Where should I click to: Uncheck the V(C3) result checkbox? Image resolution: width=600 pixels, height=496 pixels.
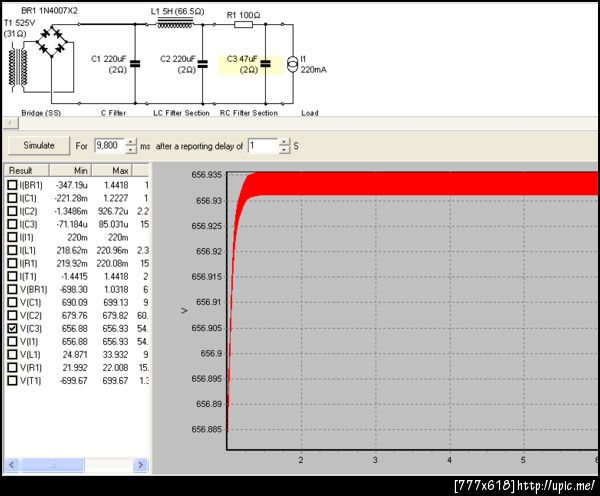coord(13,328)
